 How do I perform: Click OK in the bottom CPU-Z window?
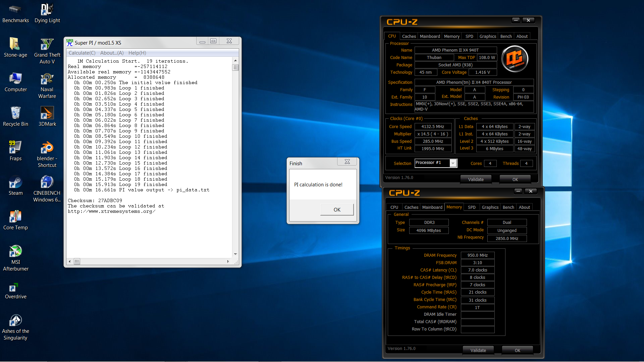click(x=517, y=350)
